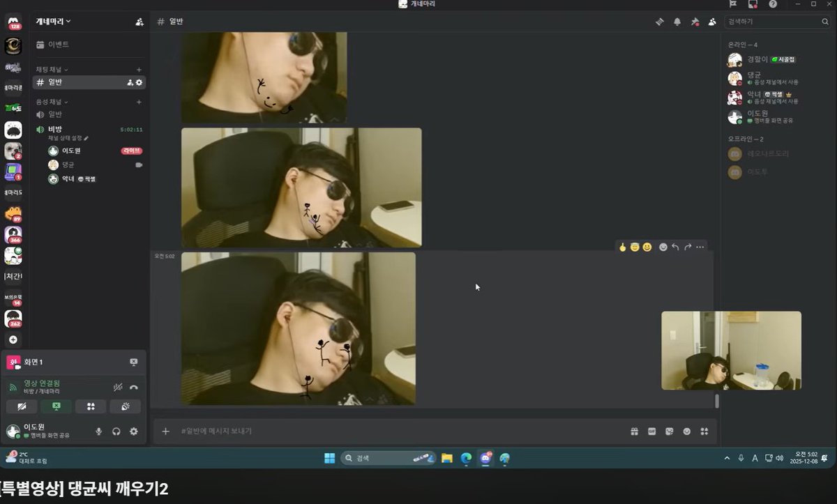Collapse the 채팅 채널 category
Image resolution: width=837 pixels, height=504 pixels.
click(x=52, y=70)
